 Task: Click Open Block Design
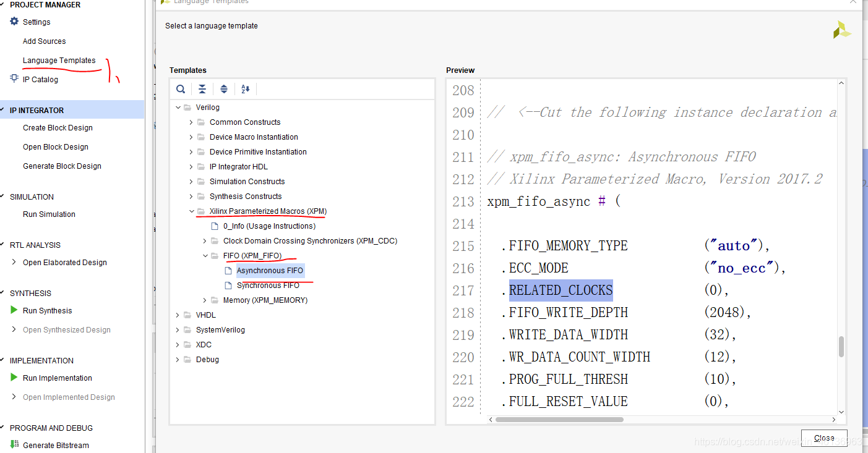pyautogui.click(x=56, y=147)
